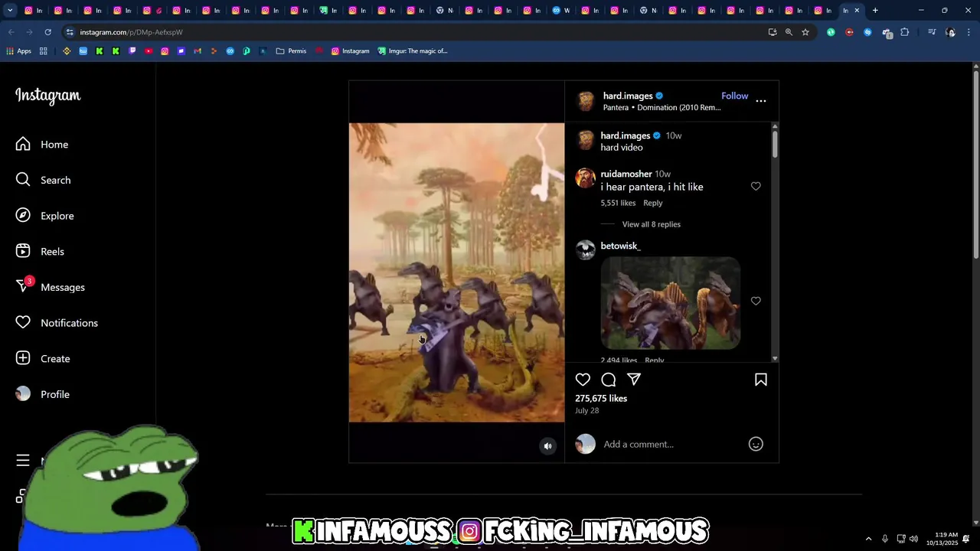Open emoji picker in comment box
Viewport: 980px width, 551px height.
coord(756,444)
